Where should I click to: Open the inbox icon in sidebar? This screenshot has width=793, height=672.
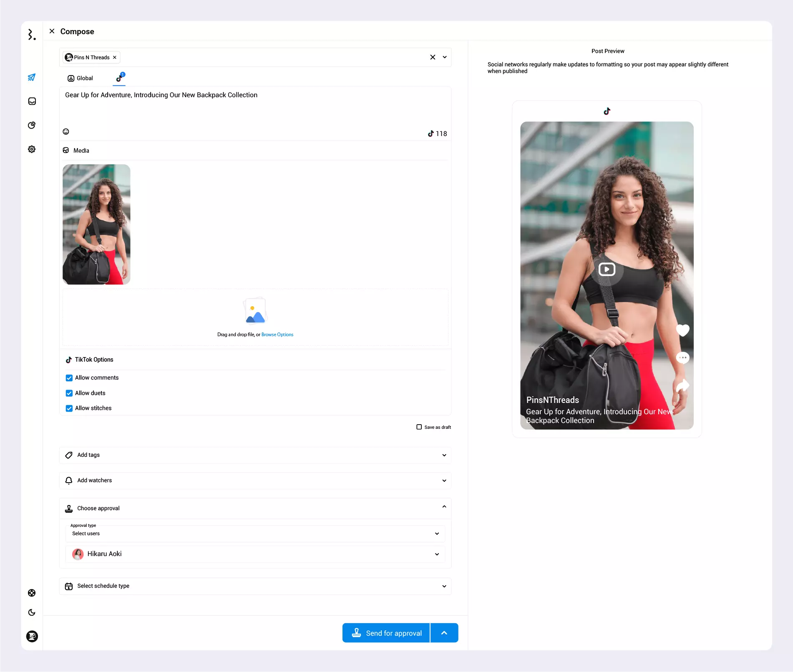click(x=32, y=101)
